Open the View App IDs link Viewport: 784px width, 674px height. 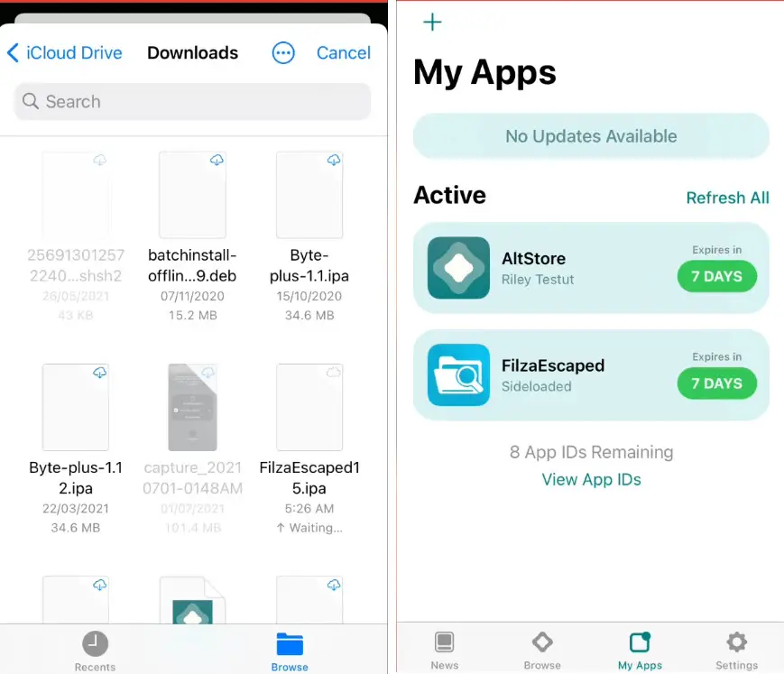tap(591, 479)
